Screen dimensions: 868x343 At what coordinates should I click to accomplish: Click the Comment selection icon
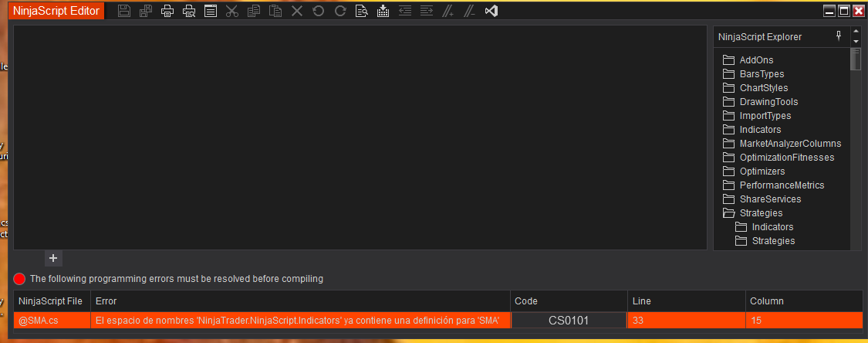[448, 11]
